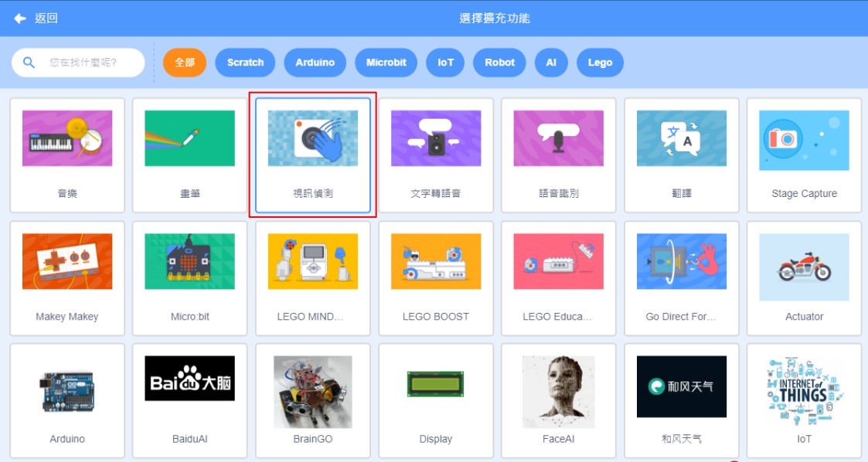Add the Makey Makey extension

click(x=67, y=278)
